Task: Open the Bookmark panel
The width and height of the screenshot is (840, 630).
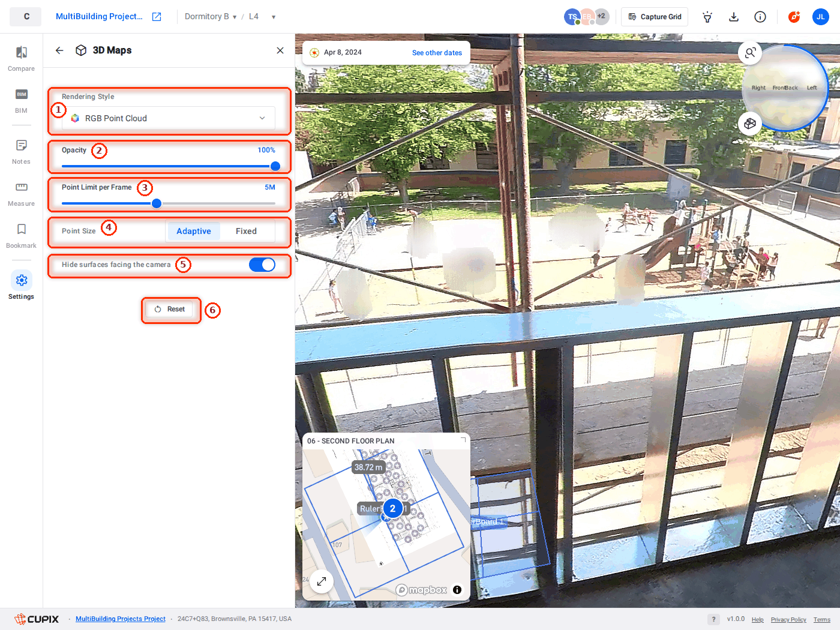Action: coord(21,236)
